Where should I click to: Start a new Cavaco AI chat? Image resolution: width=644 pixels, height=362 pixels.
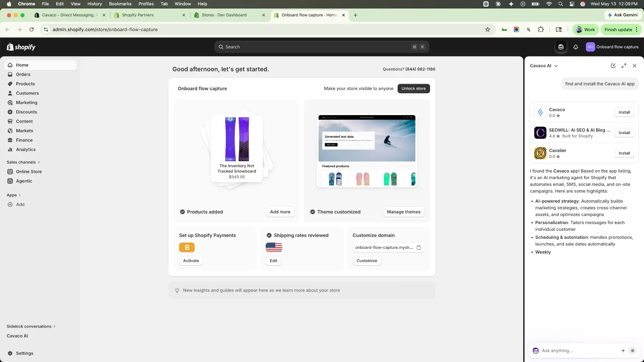pyautogui.click(x=613, y=66)
